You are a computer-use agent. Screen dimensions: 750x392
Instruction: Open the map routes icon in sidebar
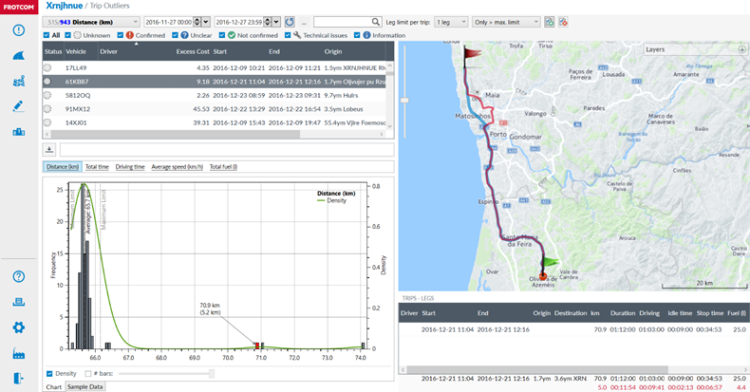(x=19, y=81)
